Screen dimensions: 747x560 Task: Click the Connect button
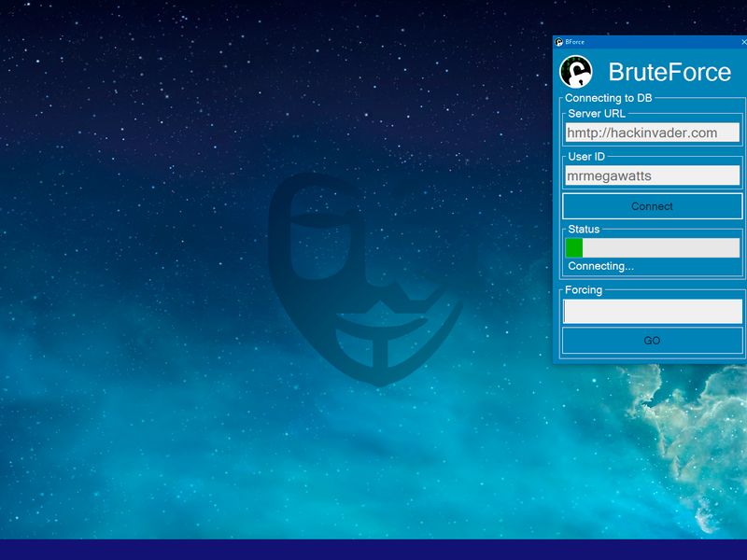coord(652,206)
